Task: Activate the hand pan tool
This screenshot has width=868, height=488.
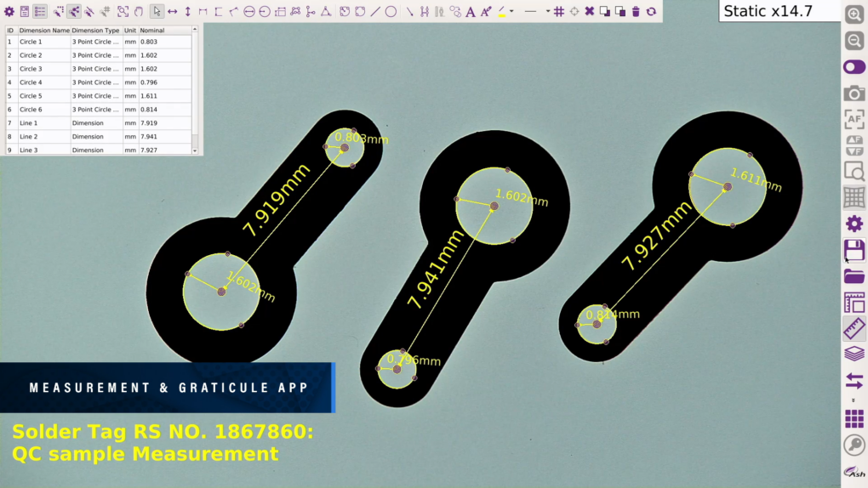Action: (x=139, y=12)
